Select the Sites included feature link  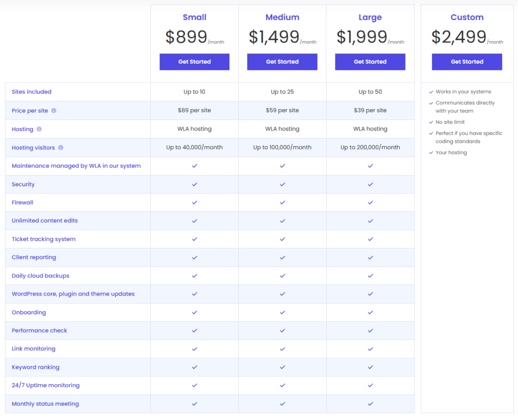tap(31, 92)
